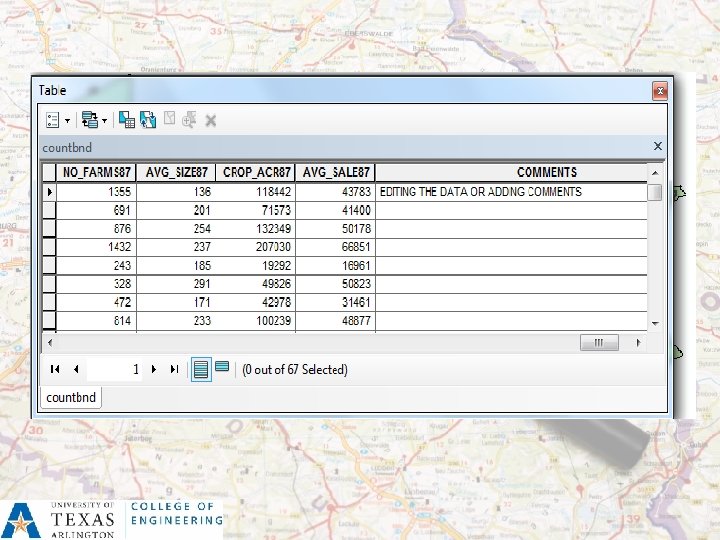Click the cell containing 43783

tap(335, 192)
